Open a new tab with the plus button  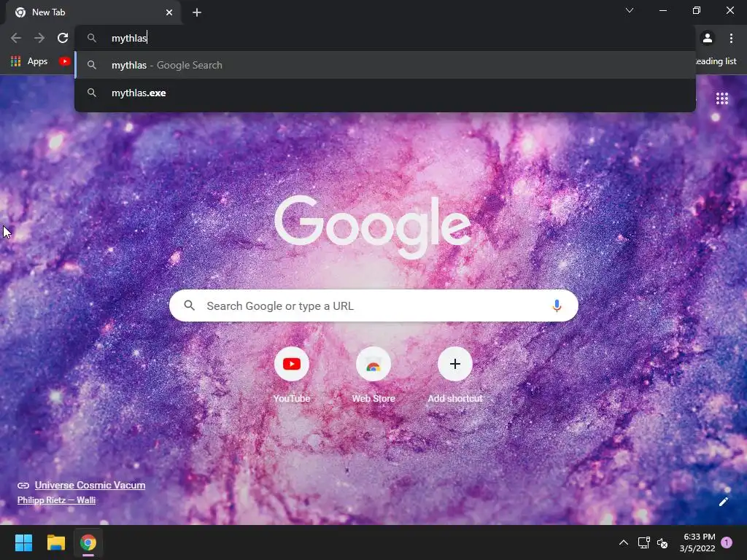pos(197,12)
